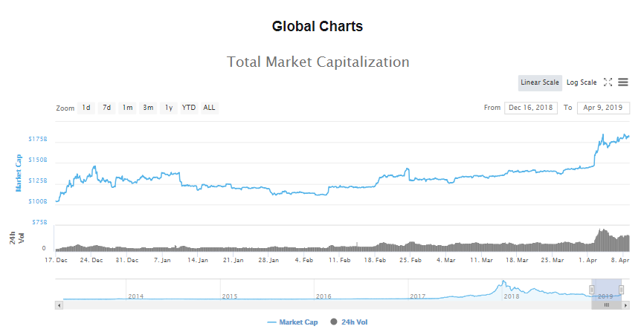This screenshot has height=332, width=644.
Task: Choose the 1y zoom range
Action: coord(168,108)
